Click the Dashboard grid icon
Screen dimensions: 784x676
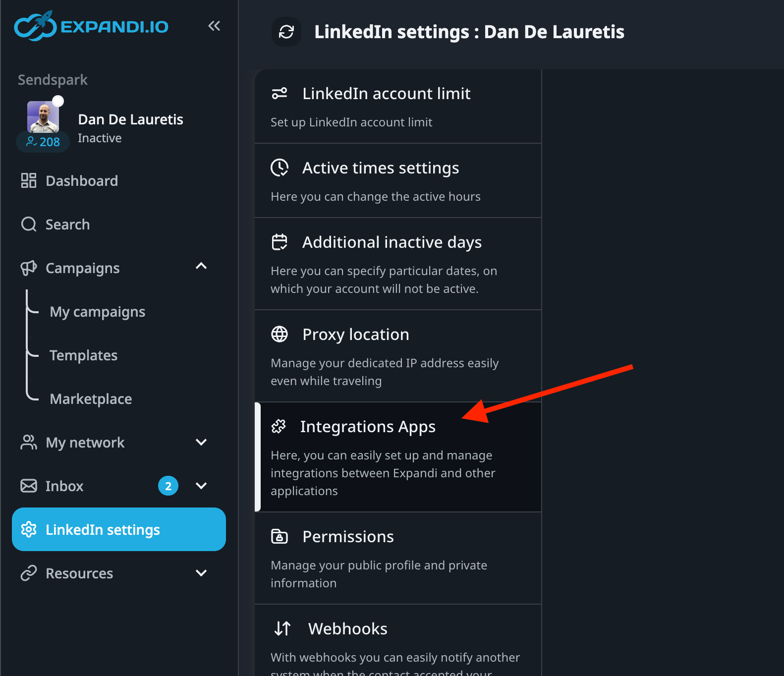tap(29, 180)
